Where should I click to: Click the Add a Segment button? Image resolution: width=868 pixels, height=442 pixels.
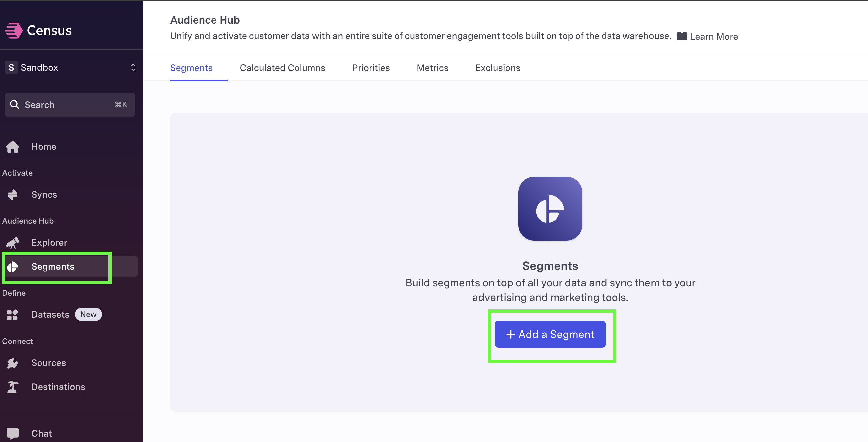[550, 334]
